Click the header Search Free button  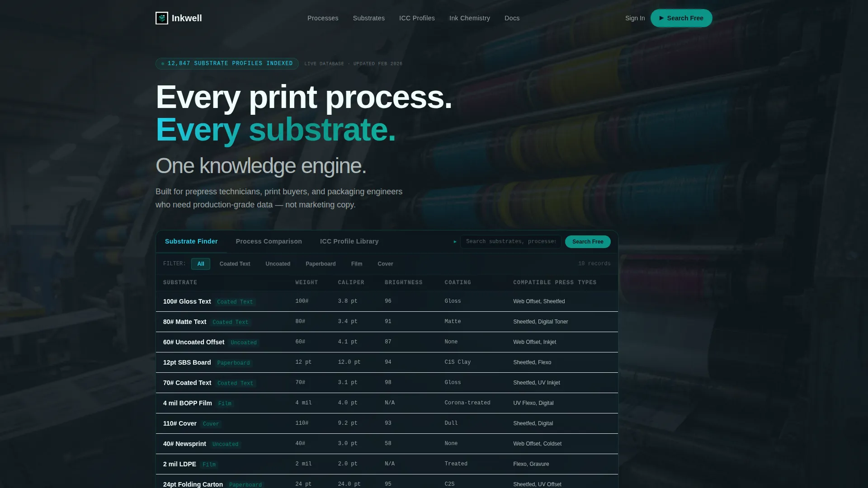click(x=681, y=18)
